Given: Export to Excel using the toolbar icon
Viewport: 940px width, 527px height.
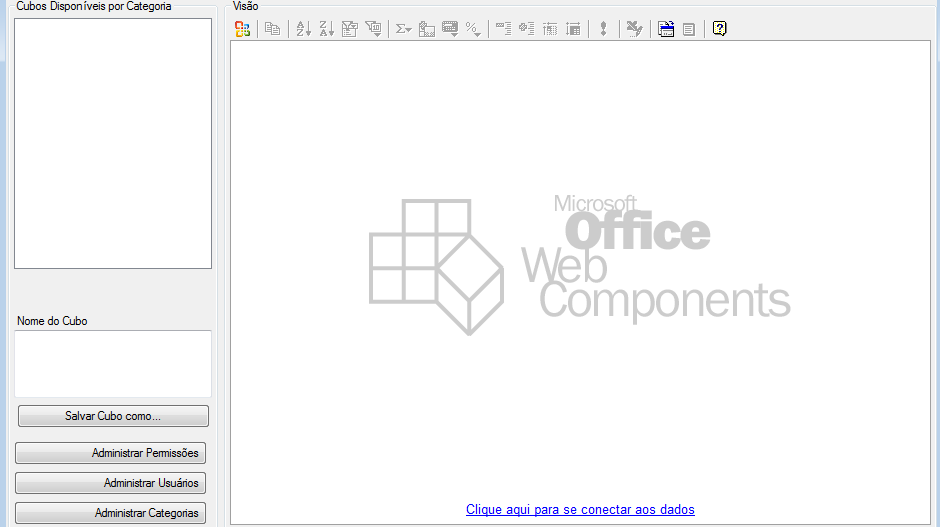Looking at the screenshot, I should point(633,29).
